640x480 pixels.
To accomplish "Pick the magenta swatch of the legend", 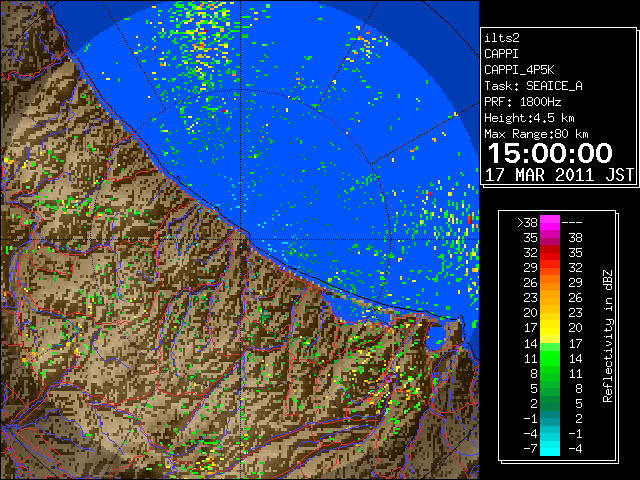I will 550,222.
